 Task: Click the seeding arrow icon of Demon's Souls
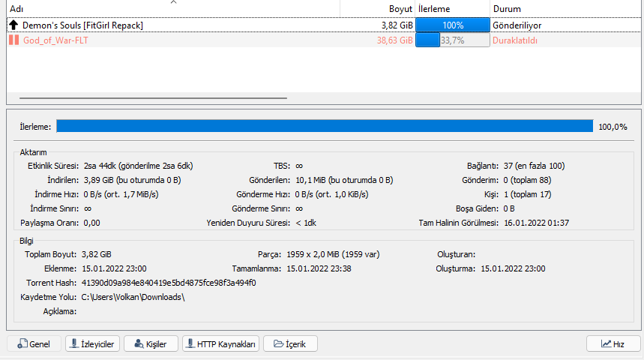click(x=13, y=25)
